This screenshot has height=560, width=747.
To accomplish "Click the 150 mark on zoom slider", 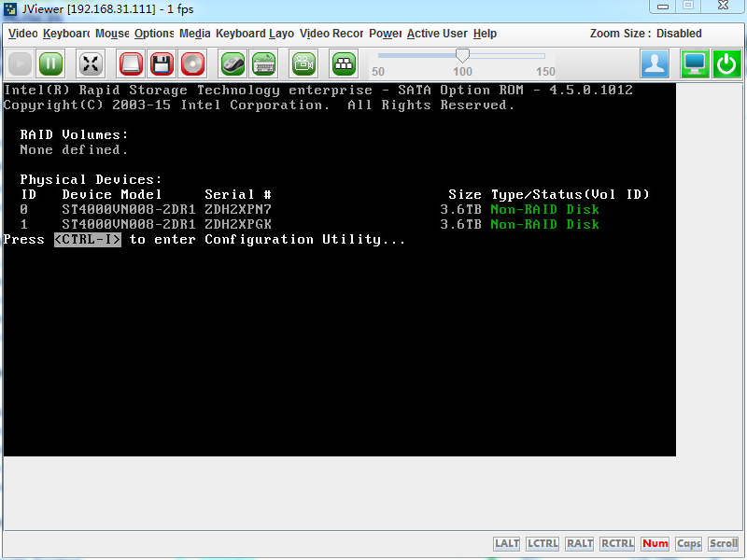I will click(x=545, y=72).
